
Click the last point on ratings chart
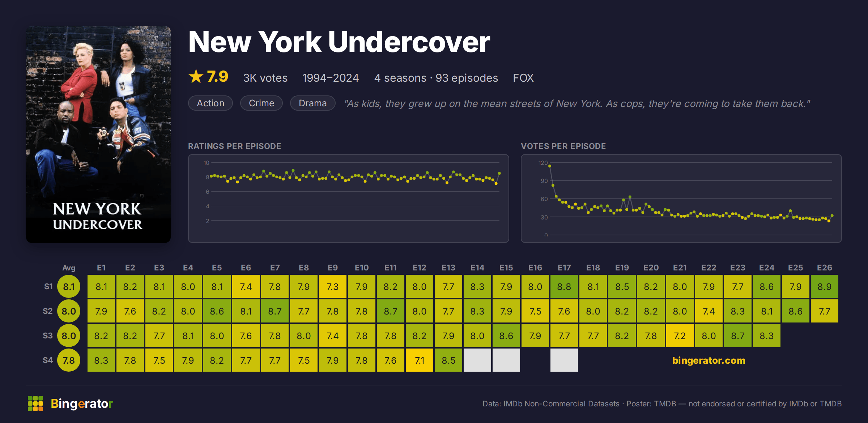coord(499,174)
